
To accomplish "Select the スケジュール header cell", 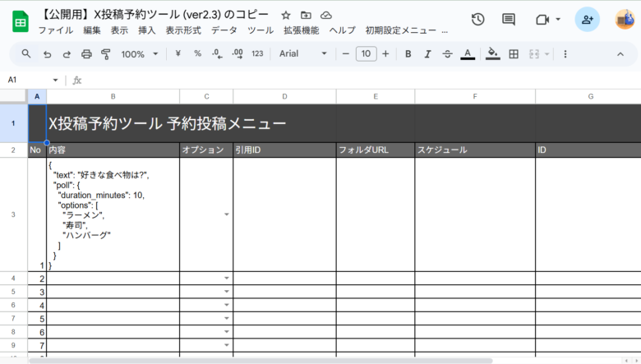I will [475, 150].
